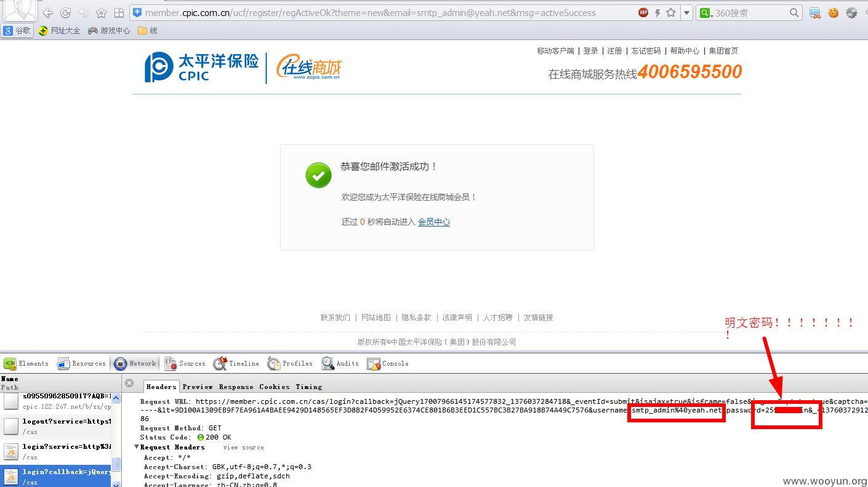Close request details with the X icon

coord(129,383)
